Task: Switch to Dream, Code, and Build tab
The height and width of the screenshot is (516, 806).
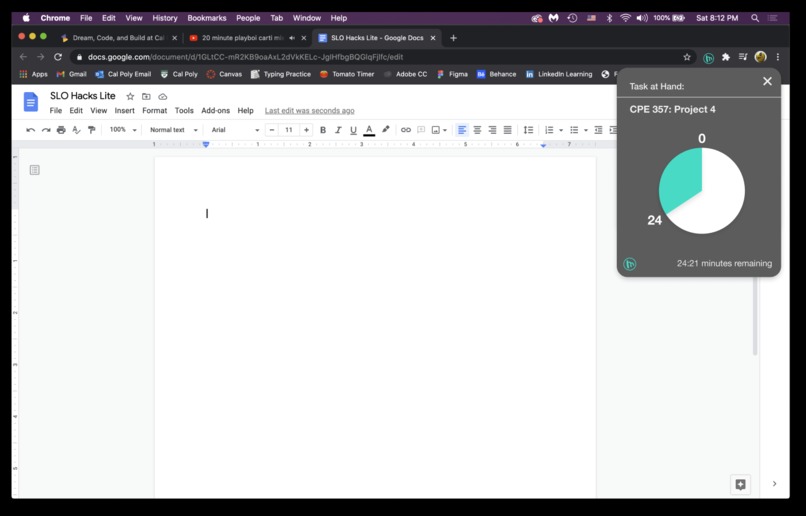Action: 118,38
